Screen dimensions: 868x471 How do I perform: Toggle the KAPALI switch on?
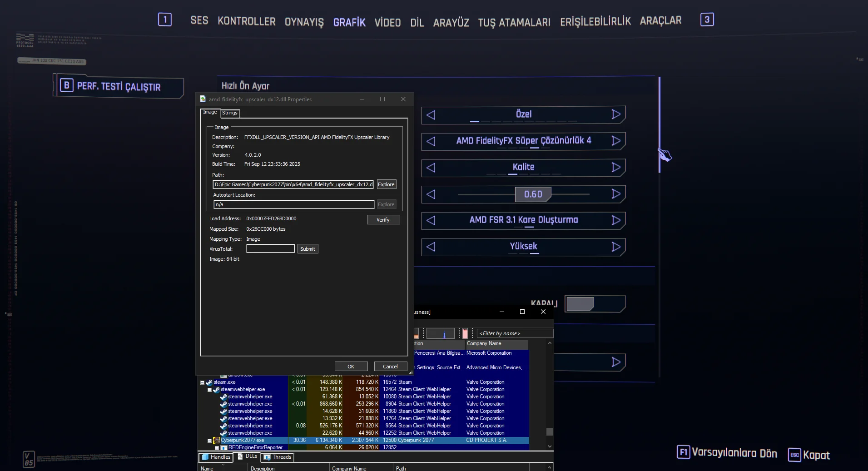click(x=595, y=304)
